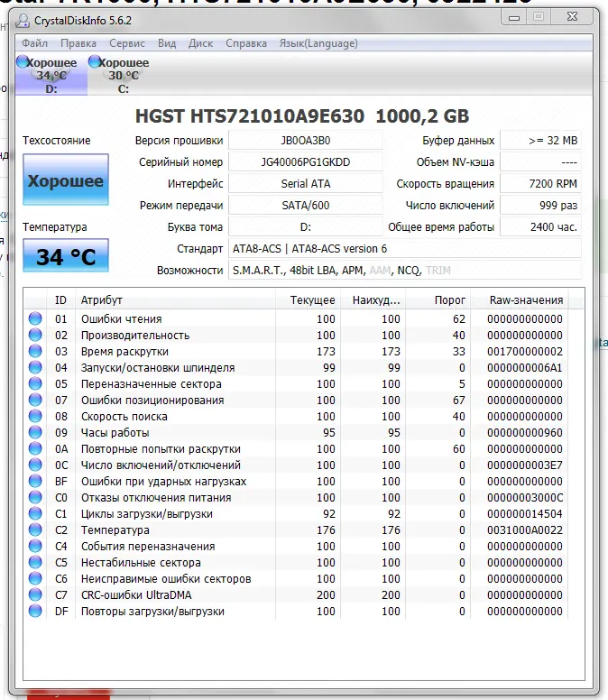Click the Наихуд... column header
Screen dimensions: 608x700
pyautogui.click(x=373, y=300)
